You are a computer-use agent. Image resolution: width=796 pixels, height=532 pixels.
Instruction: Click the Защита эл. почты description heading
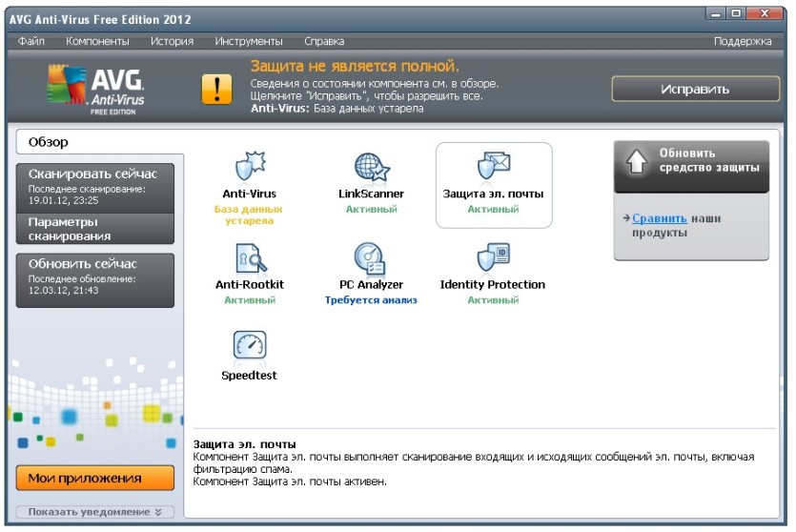pos(244,444)
